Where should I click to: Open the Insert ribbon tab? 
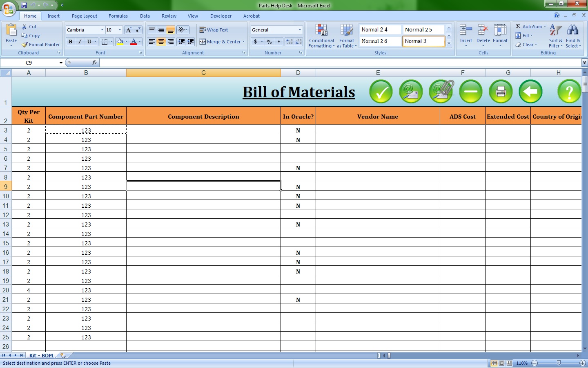(53, 16)
